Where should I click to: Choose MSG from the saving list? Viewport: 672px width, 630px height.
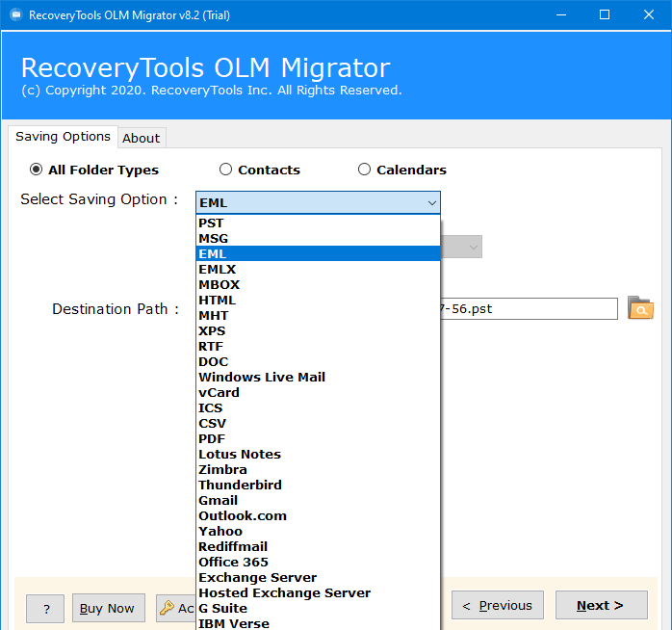[318, 239]
